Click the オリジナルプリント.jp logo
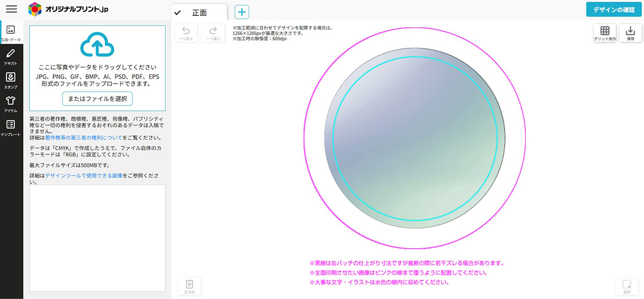This screenshot has width=644, height=299. coord(68,9)
